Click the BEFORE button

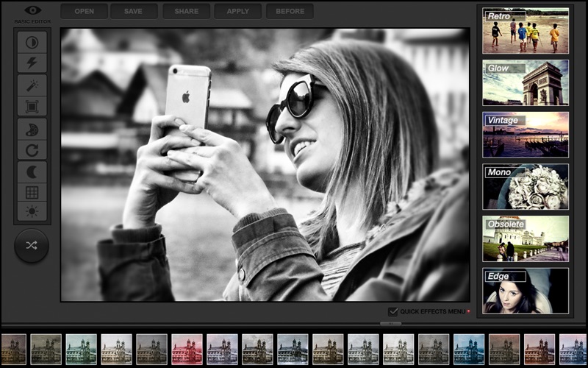pyautogui.click(x=290, y=11)
